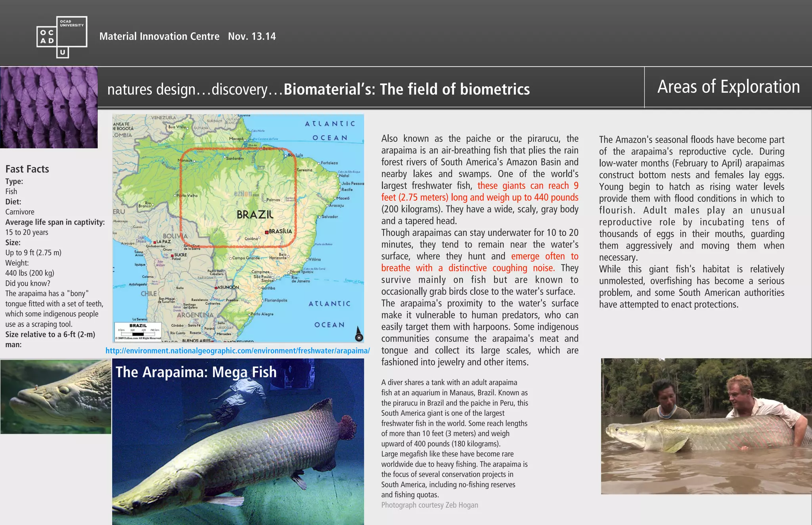Click the 'Manaus' city label on map
Image resolution: width=812 pixels, height=525 pixels.
click(x=185, y=160)
